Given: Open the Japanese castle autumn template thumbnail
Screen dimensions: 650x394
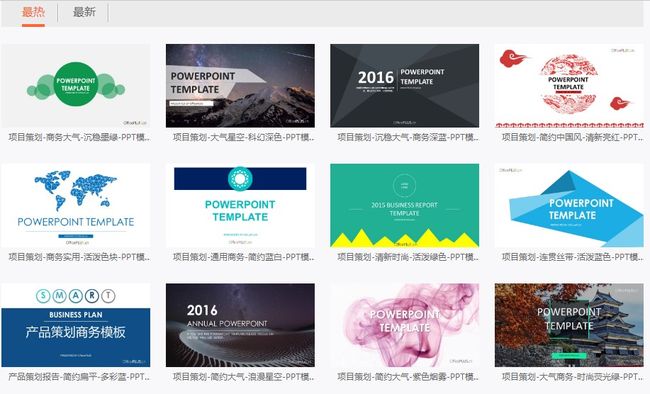Looking at the screenshot, I should pos(569,325).
